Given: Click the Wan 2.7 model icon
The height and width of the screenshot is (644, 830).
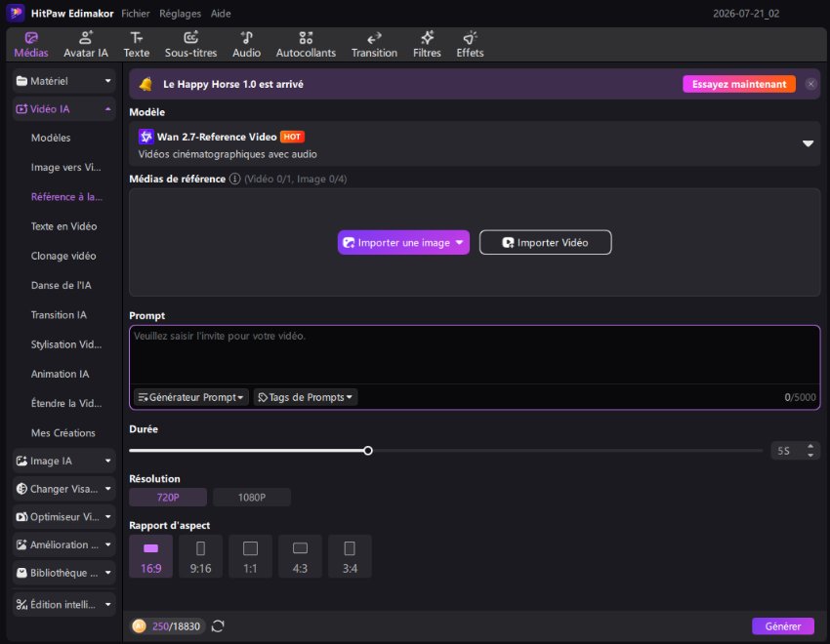Looking at the screenshot, I should coord(146,137).
